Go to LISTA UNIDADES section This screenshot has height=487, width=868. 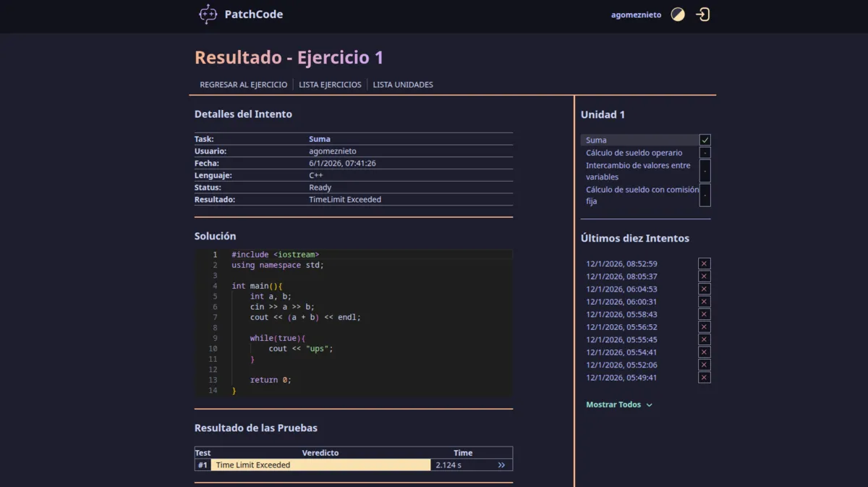pyautogui.click(x=403, y=85)
